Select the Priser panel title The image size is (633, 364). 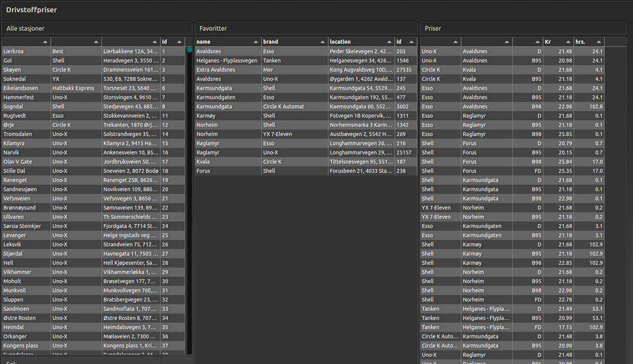pos(434,28)
